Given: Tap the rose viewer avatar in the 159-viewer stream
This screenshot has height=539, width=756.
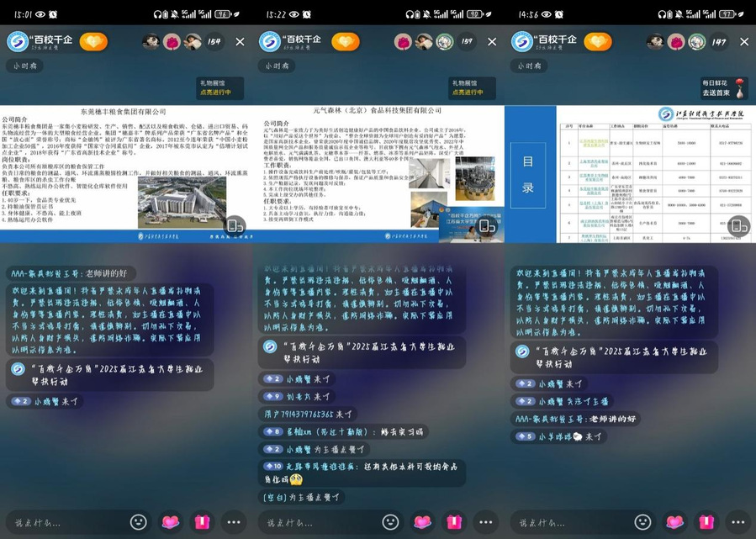Looking at the screenshot, I should coord(403,42).
